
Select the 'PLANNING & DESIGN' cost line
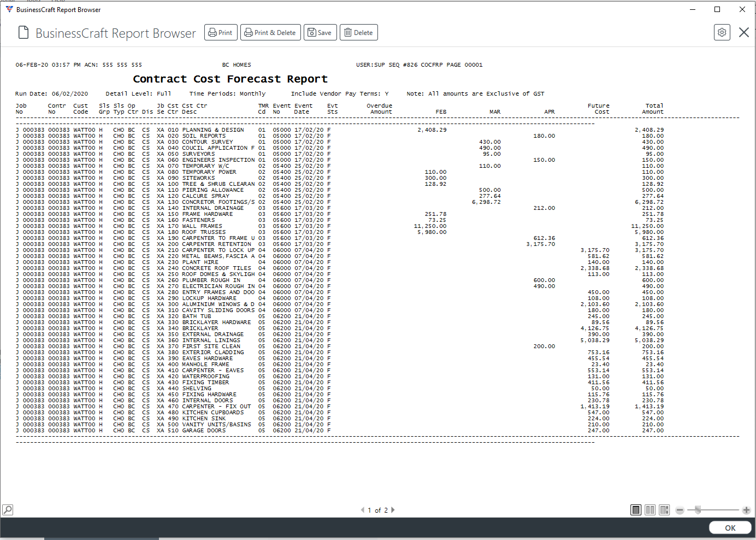[x=340, y=130]
